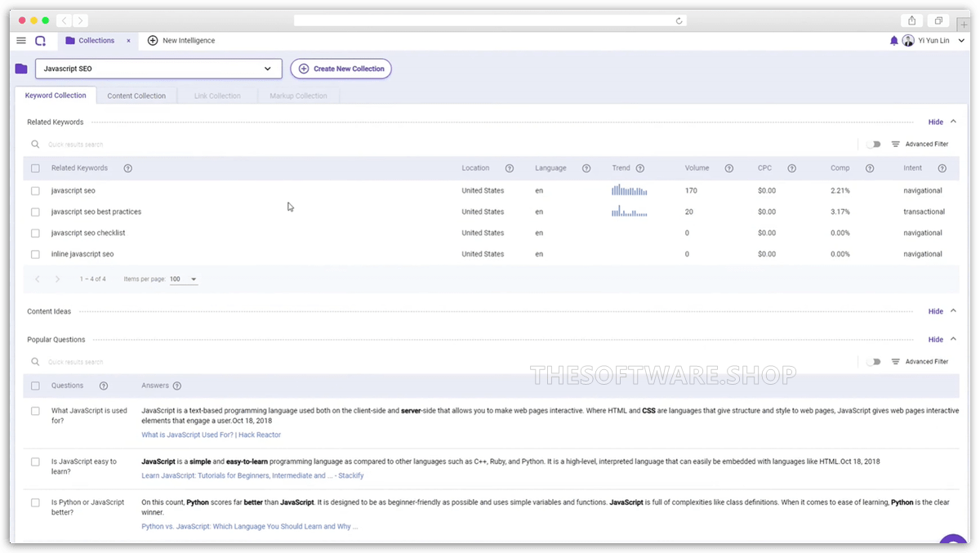
Task: Open help icon next to Questions column
Action: point(104,386)
